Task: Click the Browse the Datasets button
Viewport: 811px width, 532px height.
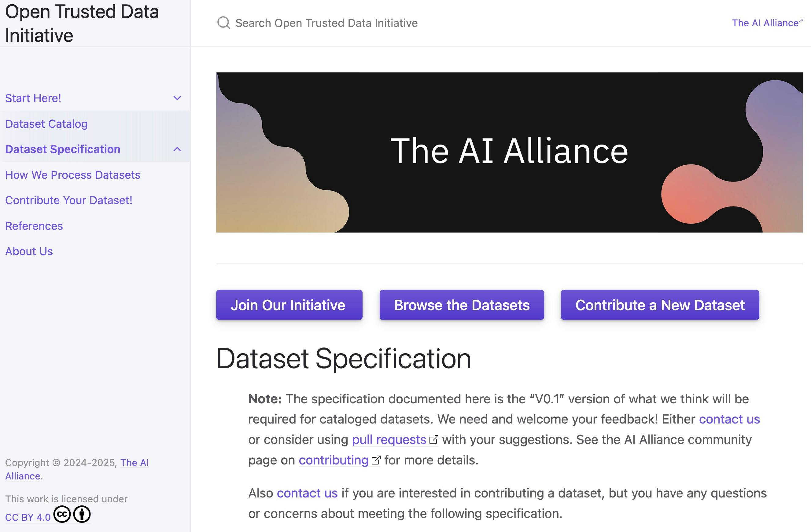Action: [461, 305]
